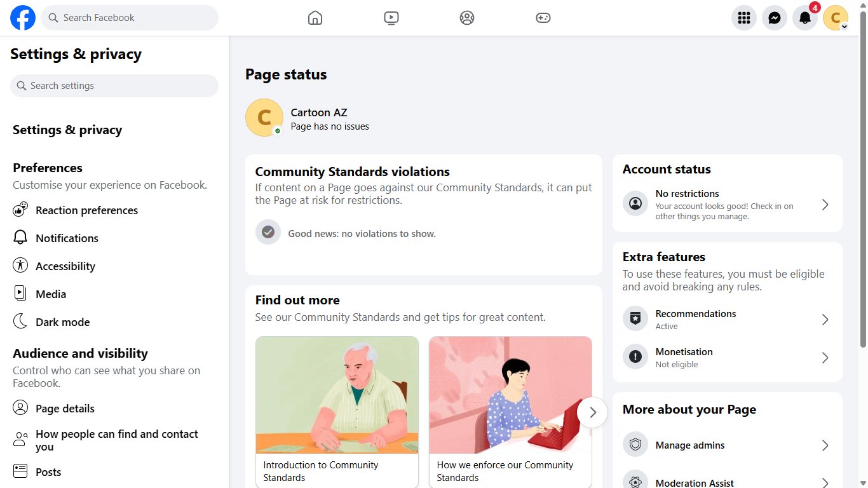The height and width of the screenshot is (488, 868).
Task: Open Introduction to Community Standards card
Action: point(337,412)
